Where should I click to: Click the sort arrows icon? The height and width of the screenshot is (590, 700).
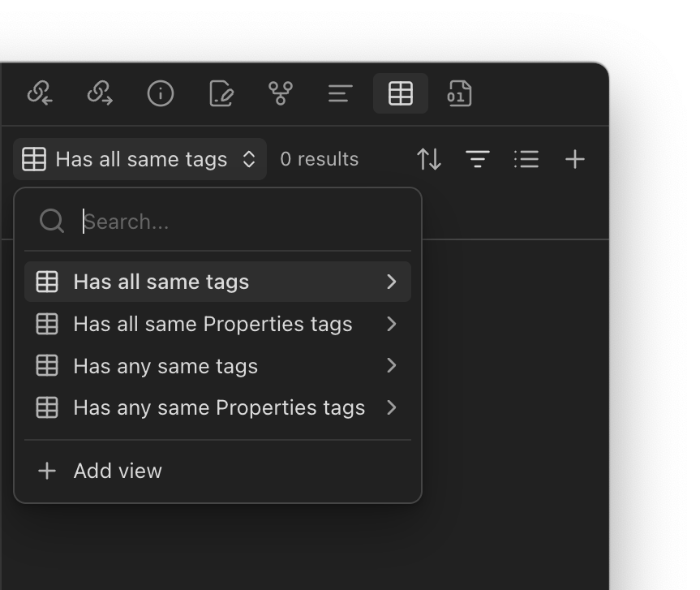[x=429, y=159]
